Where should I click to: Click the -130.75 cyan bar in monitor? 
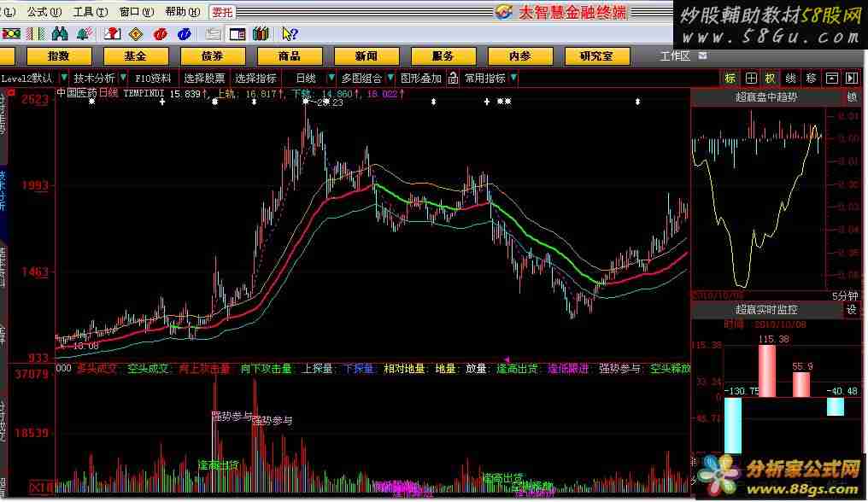(733, 425)
